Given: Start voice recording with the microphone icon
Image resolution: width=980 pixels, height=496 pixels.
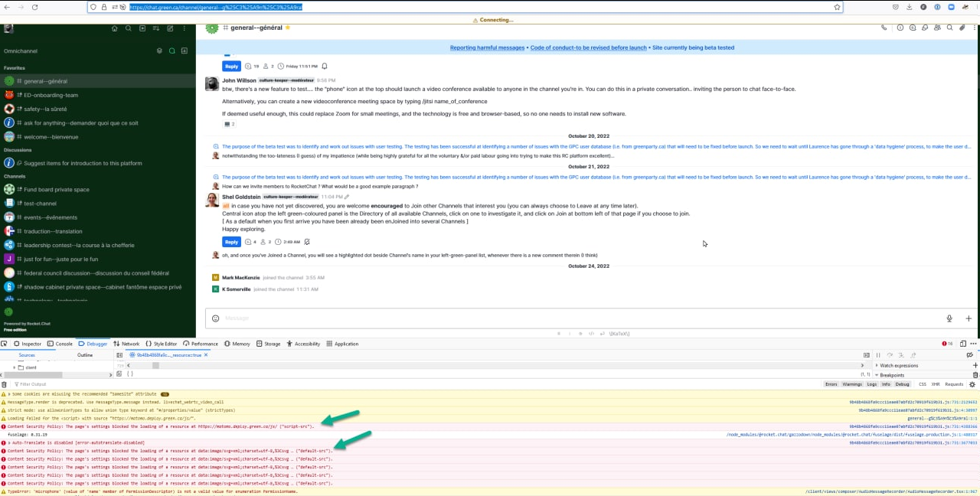Looking at the screenshot, I should tap(949, 318).
